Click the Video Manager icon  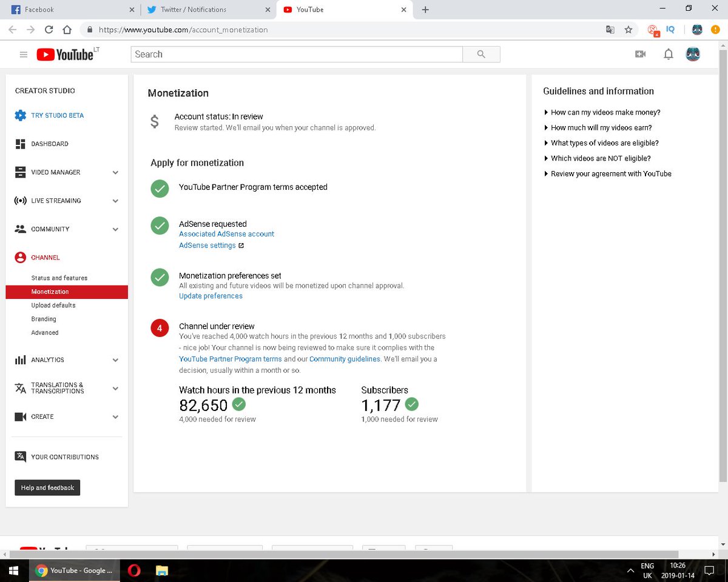(20, 172)
